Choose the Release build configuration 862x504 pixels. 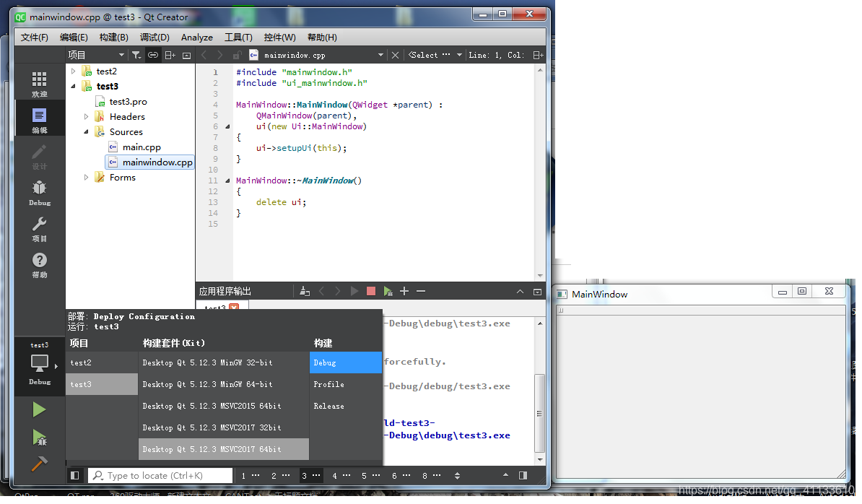346,407
